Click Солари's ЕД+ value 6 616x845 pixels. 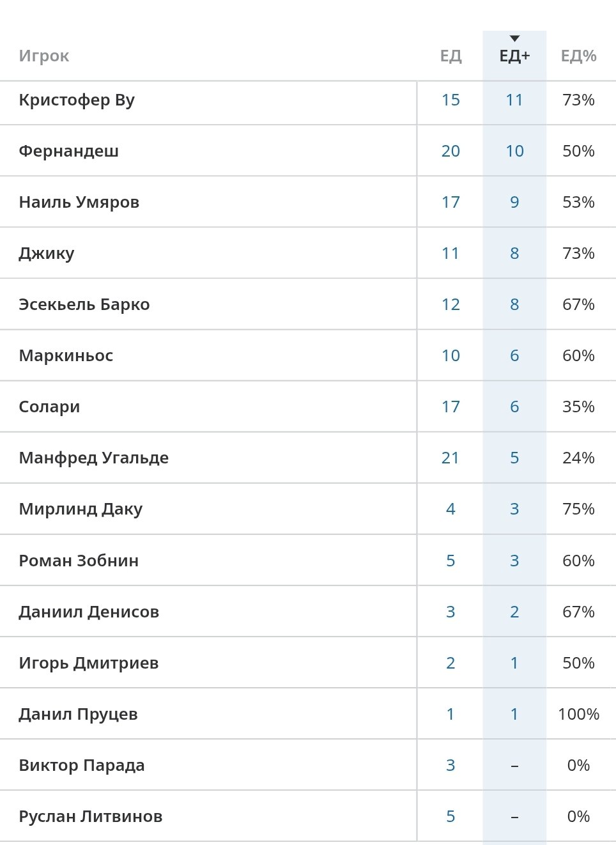[x=514, y=407]
